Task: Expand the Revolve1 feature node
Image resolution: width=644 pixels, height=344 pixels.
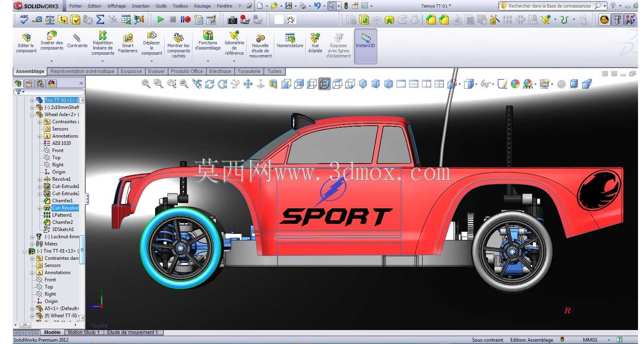Action: click(40, 179)
